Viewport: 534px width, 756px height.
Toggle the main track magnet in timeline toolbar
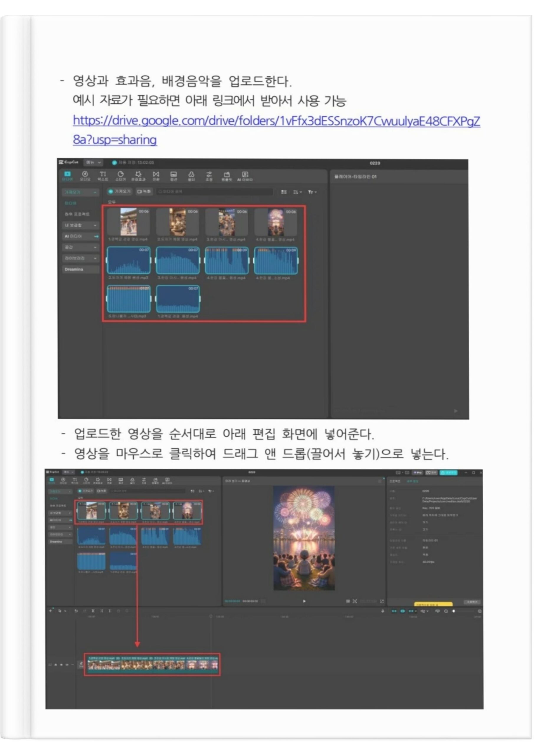(394, 611)
